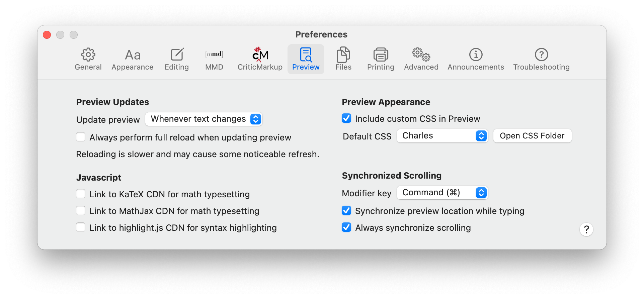Disable Always synchronize scrolling checkbox

[x=346, y=227]
